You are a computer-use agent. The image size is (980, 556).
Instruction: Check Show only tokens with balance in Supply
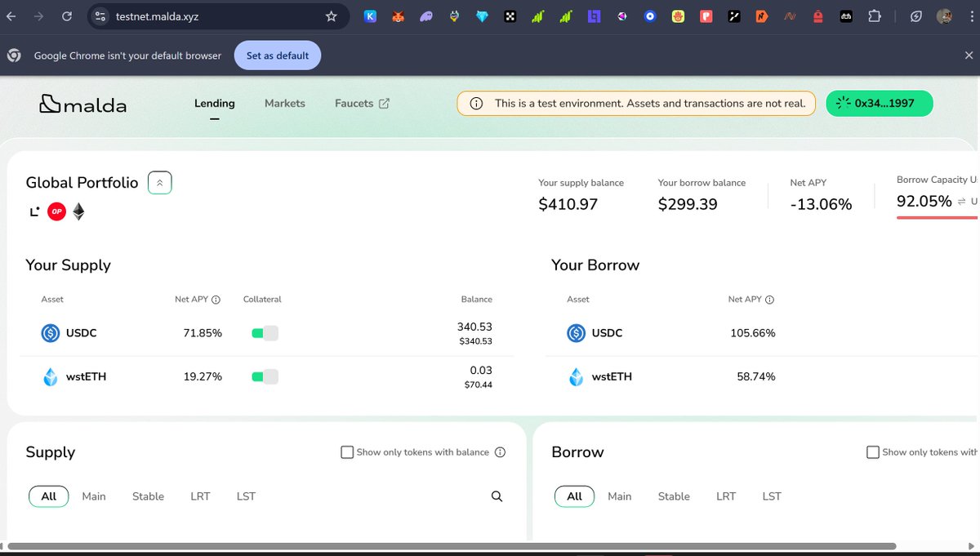347,452
